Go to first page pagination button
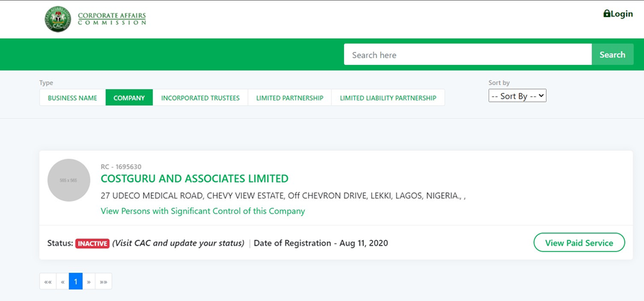This screenshot has width=644, height=301. 48,282
